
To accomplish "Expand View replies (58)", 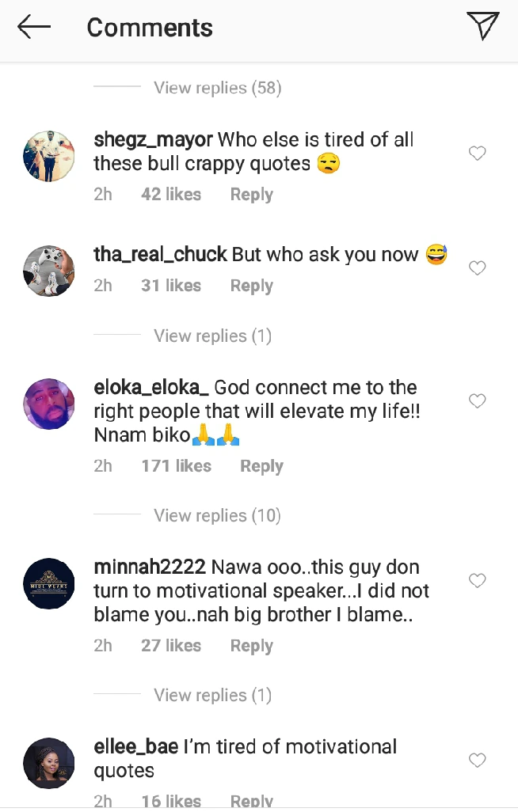I will [x=217, y=88].
